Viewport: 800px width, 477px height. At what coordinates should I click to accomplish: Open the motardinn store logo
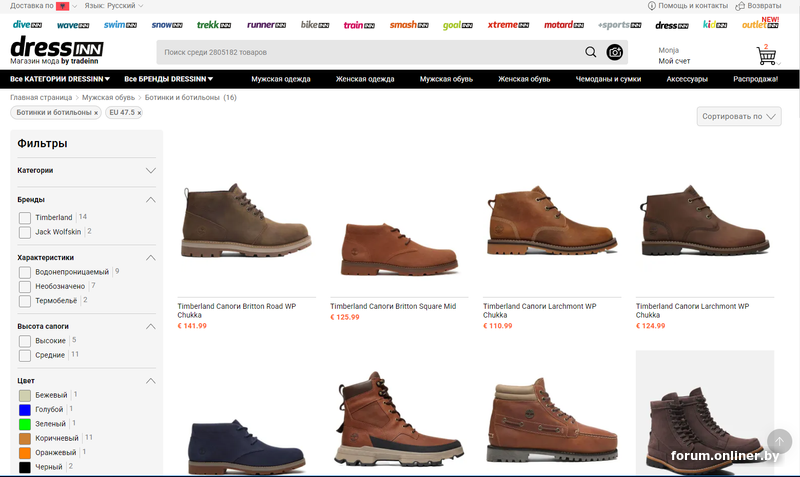(564, 24)
